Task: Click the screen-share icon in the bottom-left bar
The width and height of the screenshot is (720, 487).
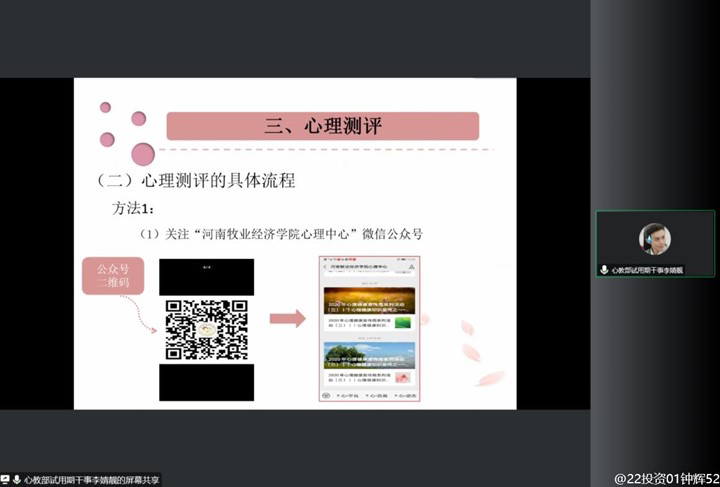Action: tap(6, 480)
